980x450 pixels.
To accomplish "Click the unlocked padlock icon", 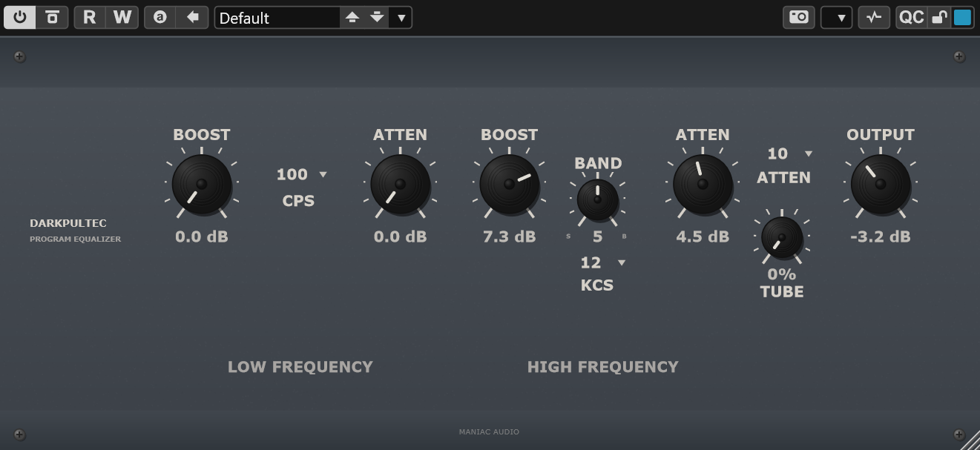I will [939, 17].
